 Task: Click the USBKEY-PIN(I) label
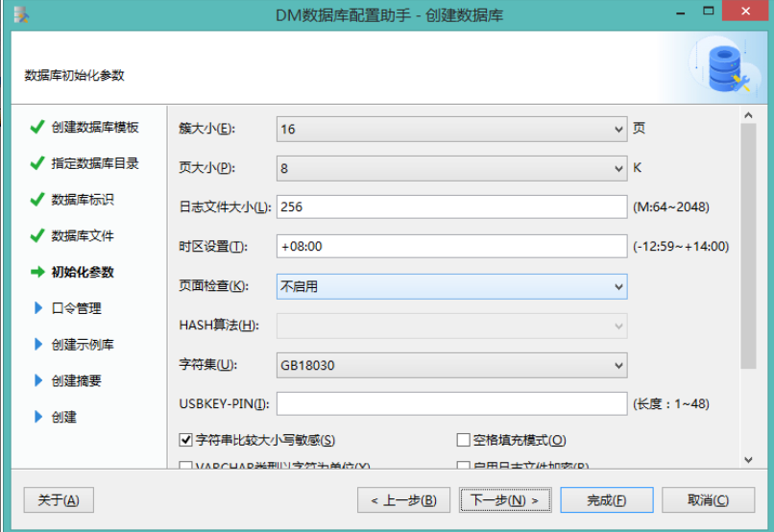tap(224, 404)
